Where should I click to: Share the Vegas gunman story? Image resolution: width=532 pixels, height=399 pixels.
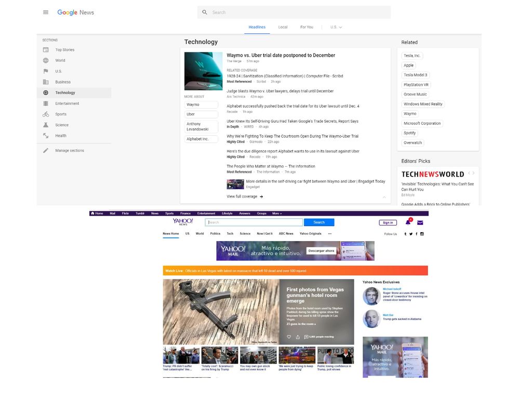[x=298, y=337]
